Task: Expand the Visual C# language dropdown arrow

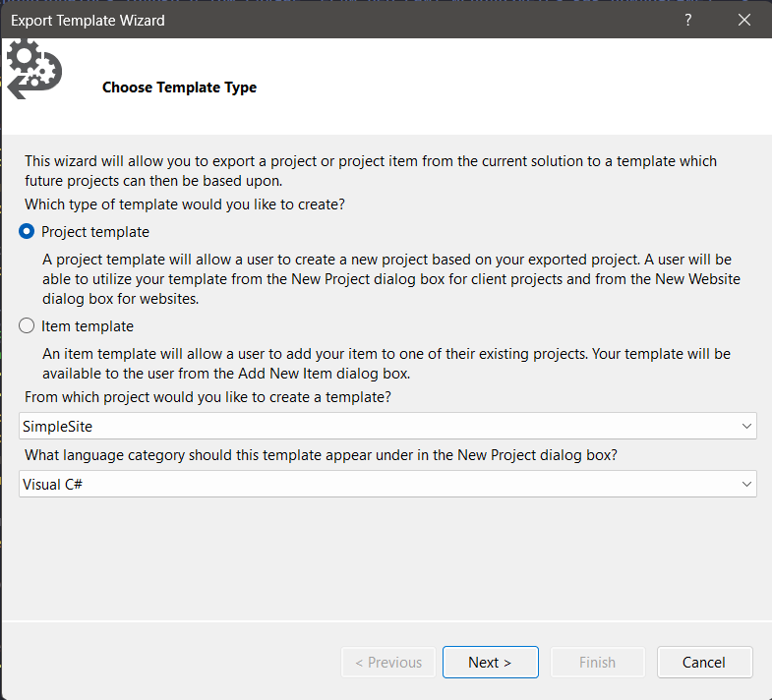Action: (x=747, y=484)
